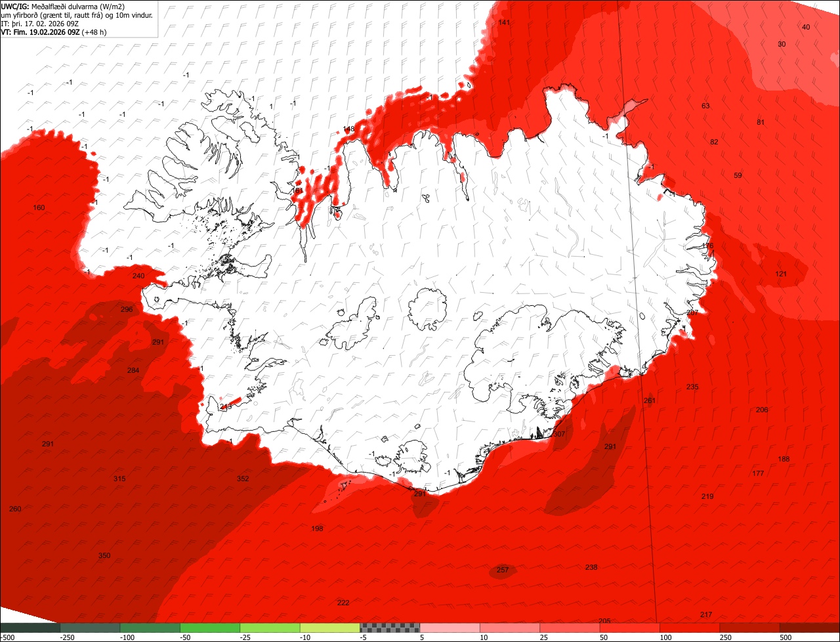Click the legend label '-100'
The width and height of the screenshot is (840, 642).
126,637
